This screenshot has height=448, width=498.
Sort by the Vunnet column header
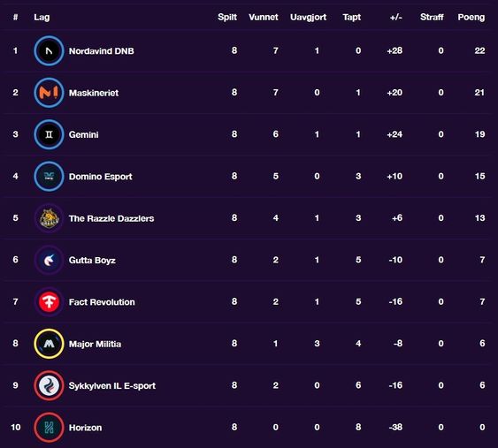(x=264, y=17)
